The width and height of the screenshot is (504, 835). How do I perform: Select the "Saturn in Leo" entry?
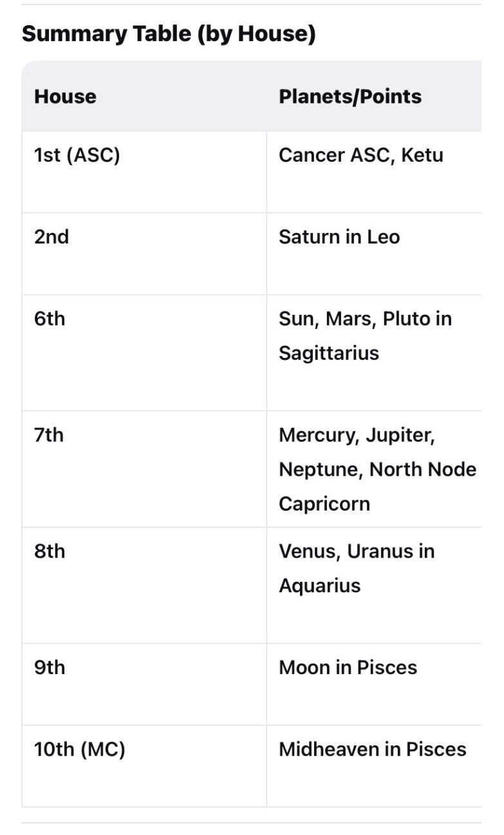pyautogui.click(x=339, y=237)
